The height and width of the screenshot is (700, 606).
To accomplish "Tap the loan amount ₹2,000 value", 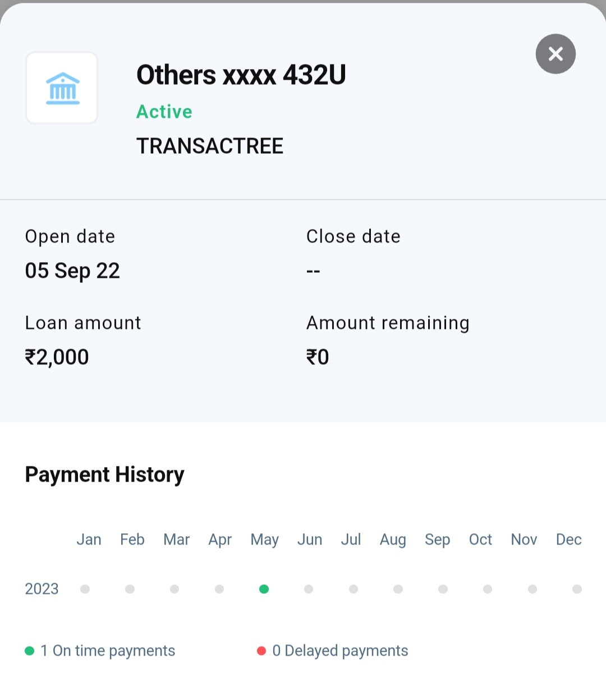I will tap(57, 357).
